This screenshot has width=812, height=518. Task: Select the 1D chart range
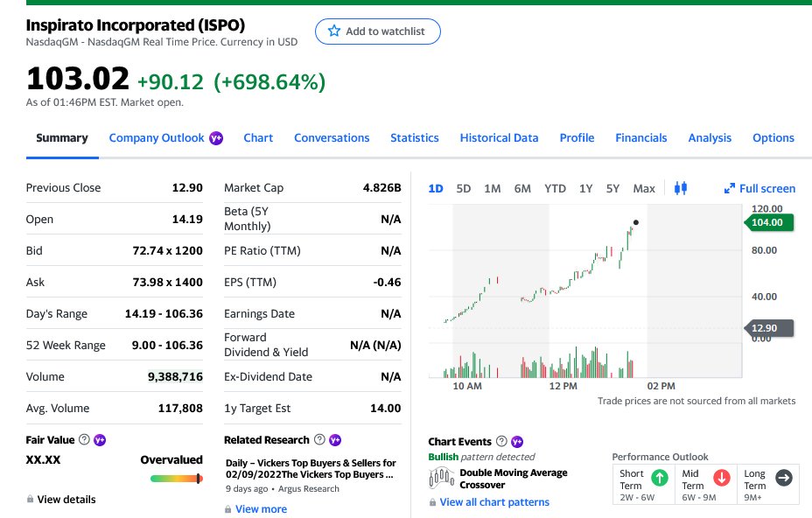(436, 188)
